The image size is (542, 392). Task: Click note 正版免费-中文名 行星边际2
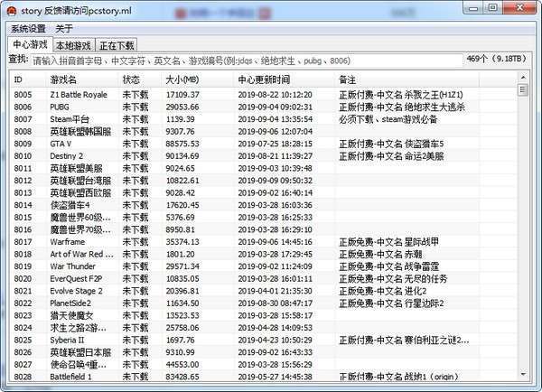coord(391,303)
